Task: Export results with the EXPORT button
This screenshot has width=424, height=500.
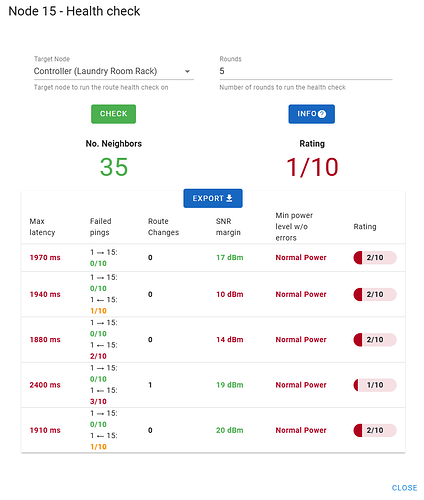Action: [213, 198]
